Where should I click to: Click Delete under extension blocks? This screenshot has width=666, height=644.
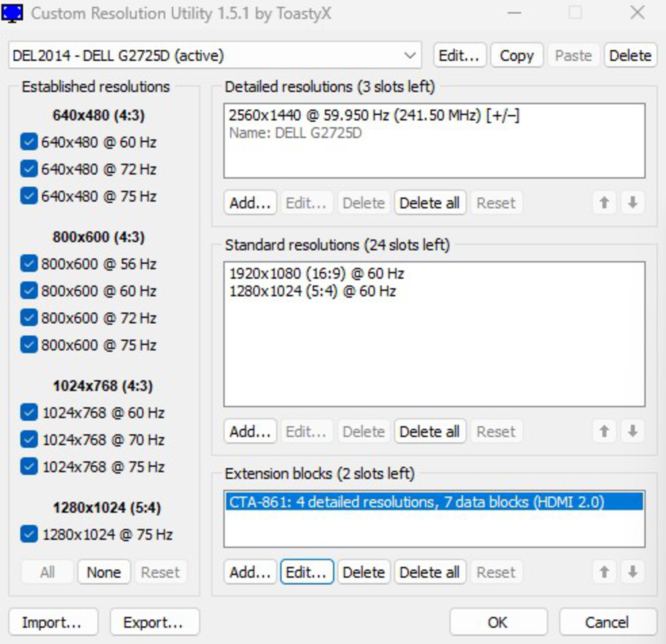(364, 572)
